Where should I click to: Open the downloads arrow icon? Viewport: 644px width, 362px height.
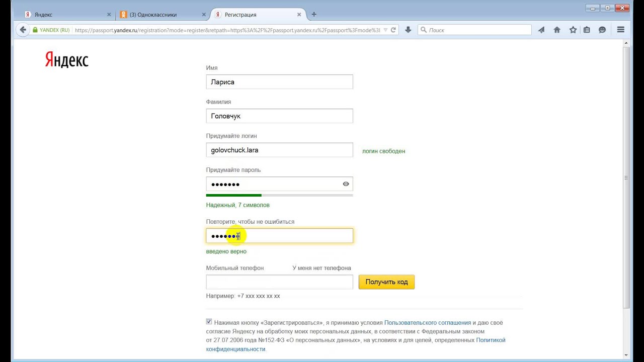coord(408,30)
